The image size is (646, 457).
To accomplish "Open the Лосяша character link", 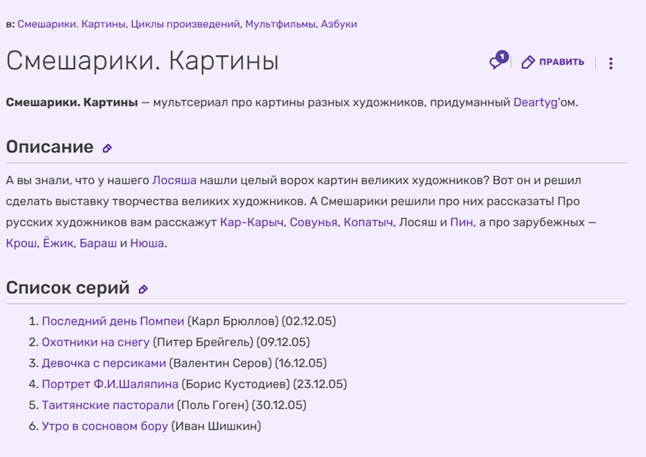I will coord(174,180).
